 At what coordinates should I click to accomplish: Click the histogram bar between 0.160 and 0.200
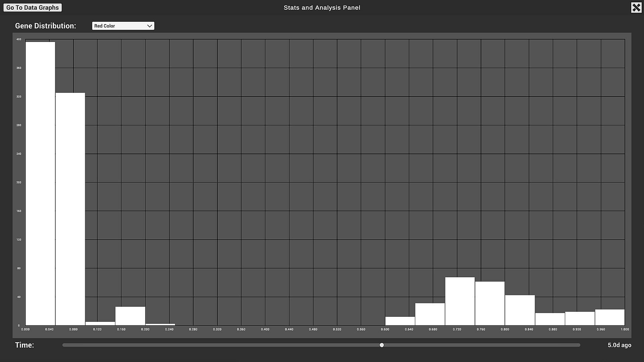[x=130, y=316]
